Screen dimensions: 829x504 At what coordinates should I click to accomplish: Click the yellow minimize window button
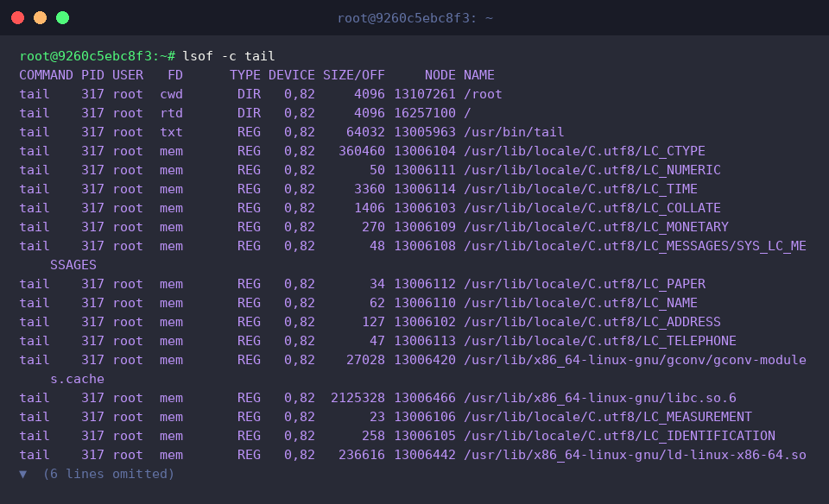coord(41,18)
